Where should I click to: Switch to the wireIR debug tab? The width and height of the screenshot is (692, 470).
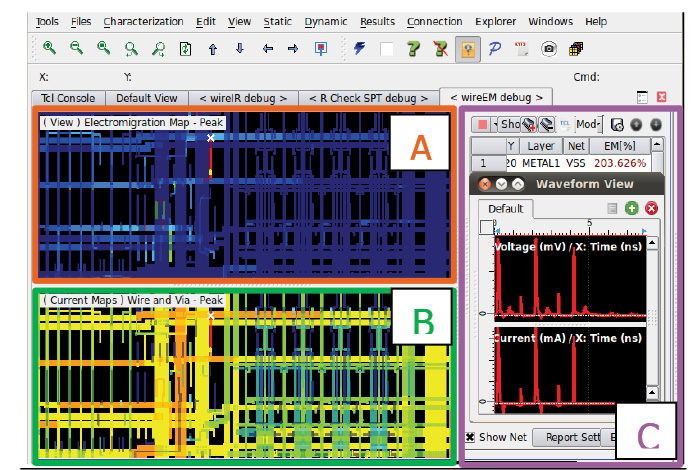pos(243,97)
